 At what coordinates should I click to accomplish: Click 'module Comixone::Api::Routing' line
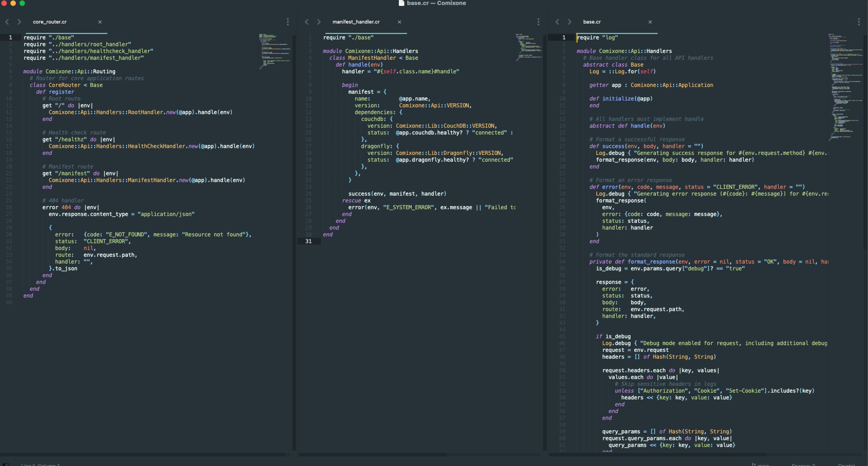tap(69, 71)
